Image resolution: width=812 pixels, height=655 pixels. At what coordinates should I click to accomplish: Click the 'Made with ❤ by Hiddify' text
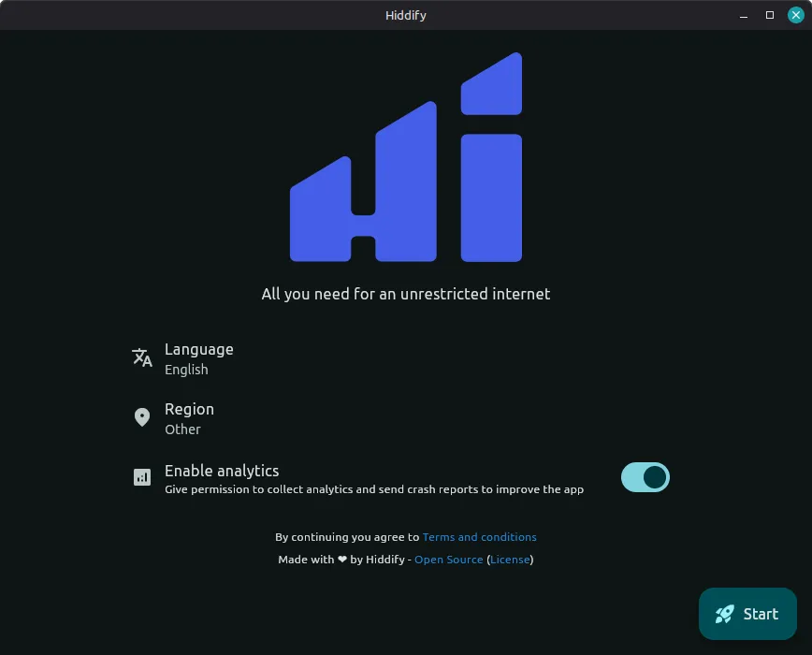(341, 560)
